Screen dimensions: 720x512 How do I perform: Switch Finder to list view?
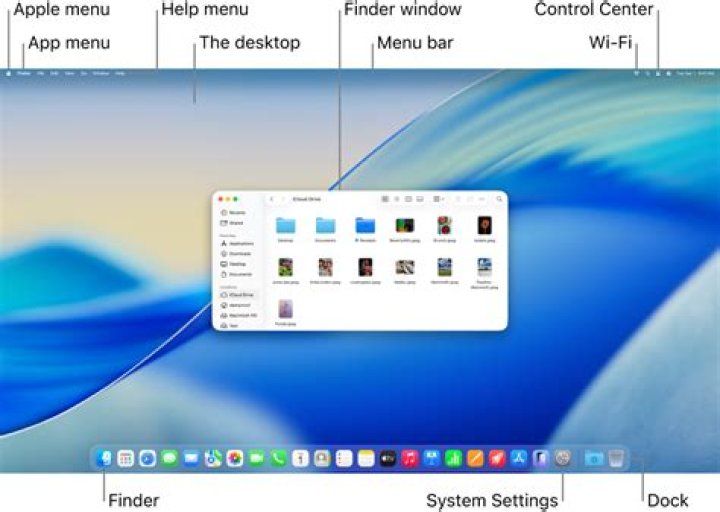[397, 199]
